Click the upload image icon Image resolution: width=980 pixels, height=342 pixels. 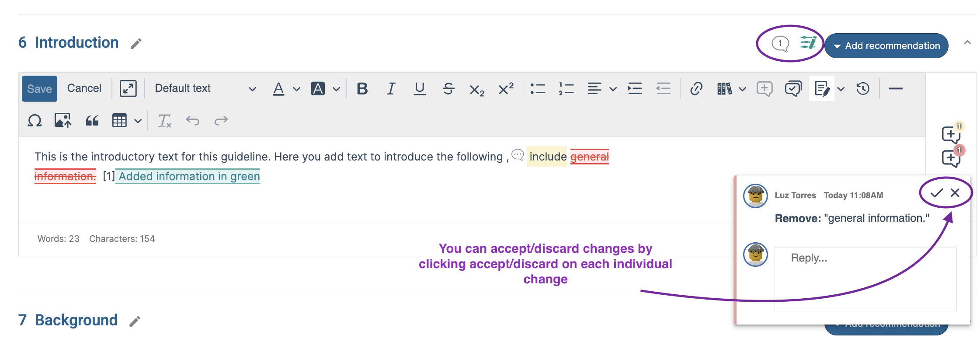(x=63, y=120)
